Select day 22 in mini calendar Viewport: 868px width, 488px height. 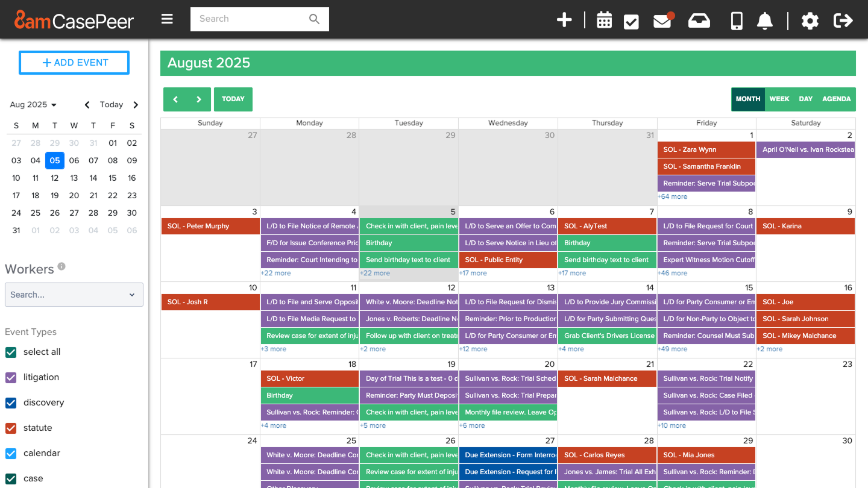[x=113, y=195]
